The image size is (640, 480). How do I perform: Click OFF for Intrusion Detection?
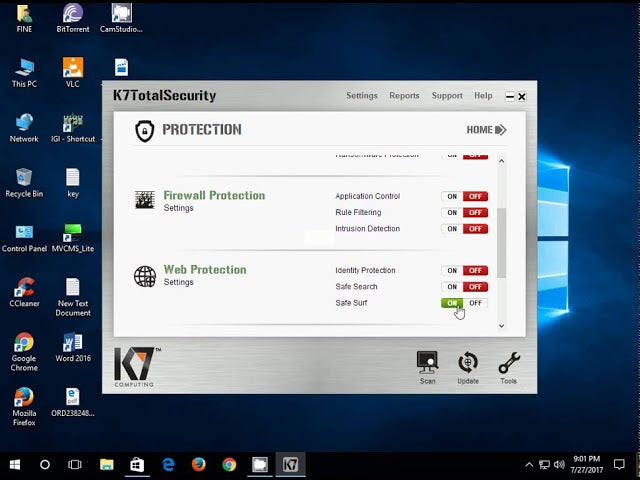475,229
